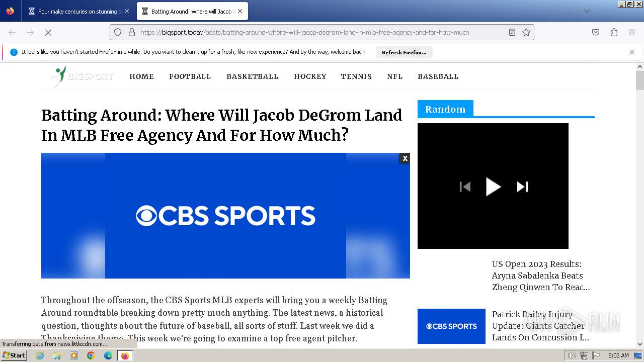Click the article headline 'Batting Around'

[222, 125]
